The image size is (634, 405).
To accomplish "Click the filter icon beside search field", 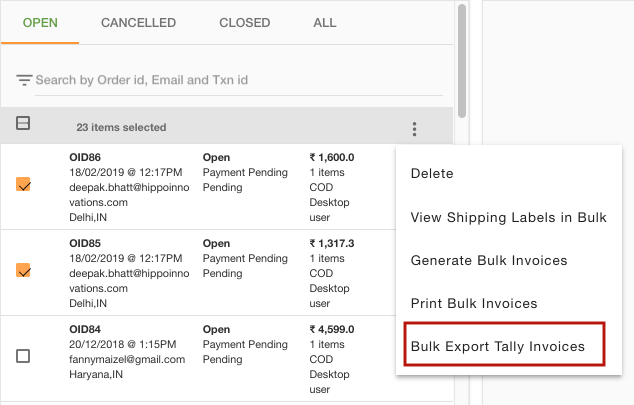I will tap(24, 80).
